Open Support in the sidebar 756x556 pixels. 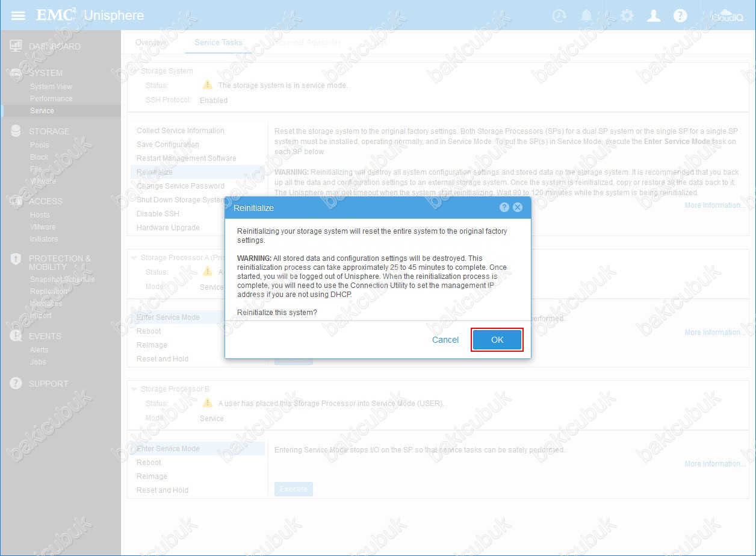(49, 384)
